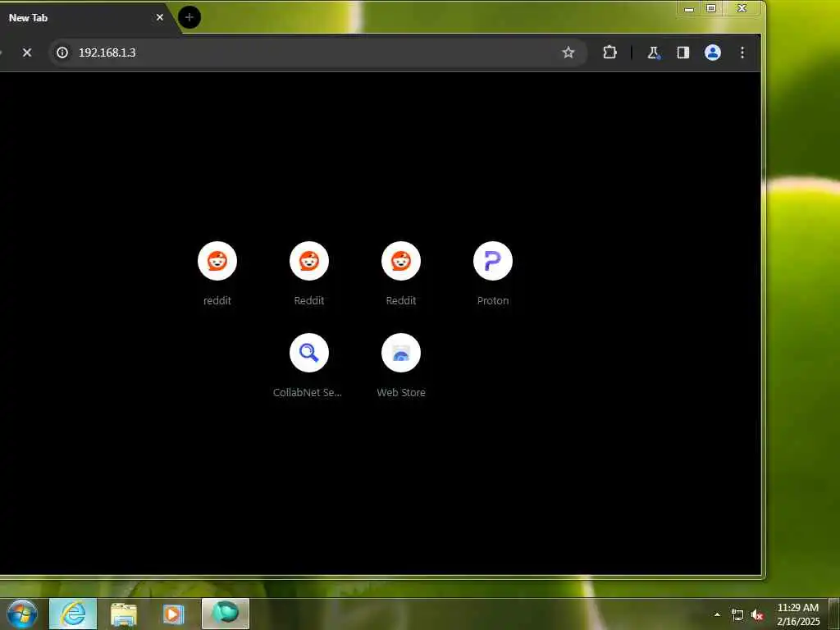Screen dimensions: 840x630
Task: Open a new browser tab
Action: coord(189,17)
